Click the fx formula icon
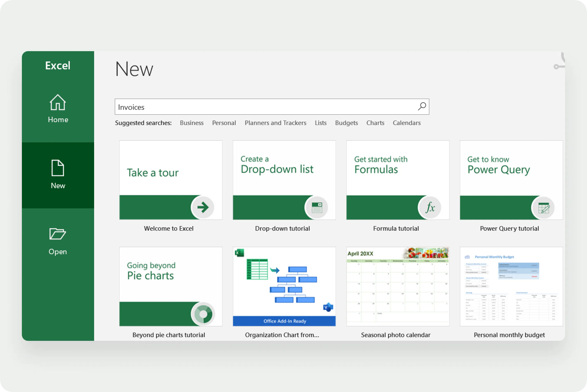Viewport: 587px width, 392px height. pyautogui.click(x=430, y=208)
